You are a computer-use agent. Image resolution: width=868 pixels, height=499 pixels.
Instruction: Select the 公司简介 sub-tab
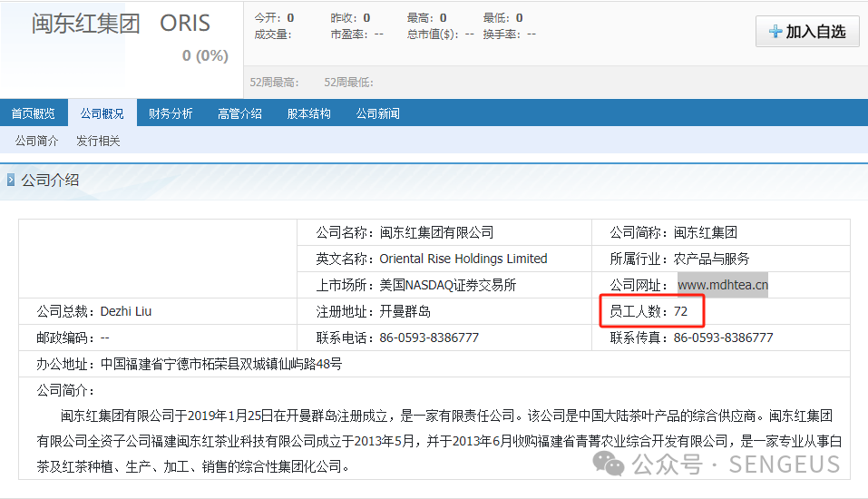36,141
